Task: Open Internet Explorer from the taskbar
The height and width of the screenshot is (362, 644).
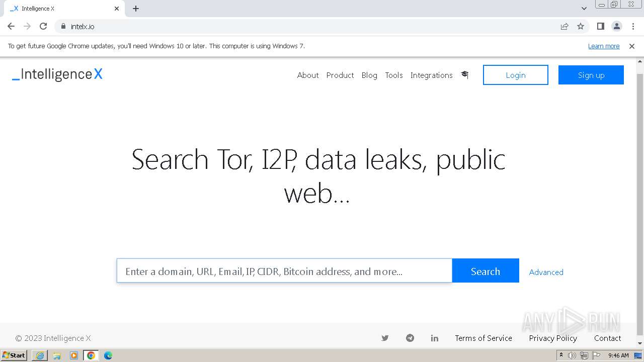Action: [x=40, y=355]
